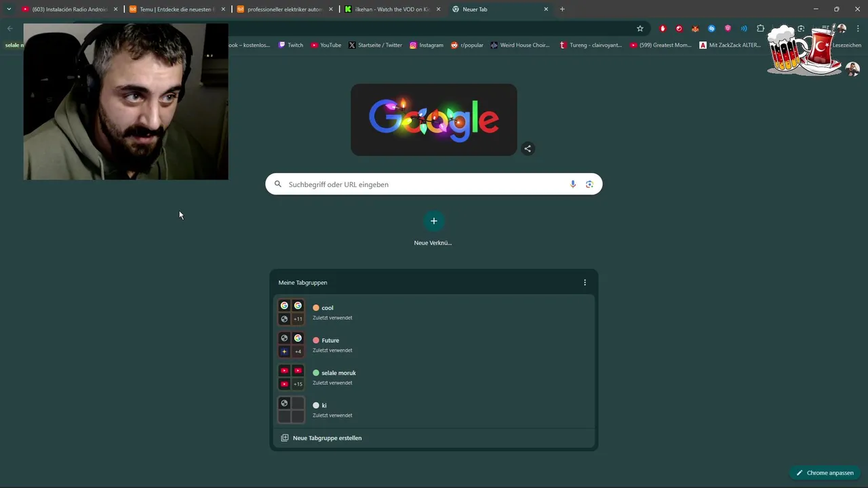Click the Meine Tabgruppen heading
This screenshot has height=488, width=868.
pyautogui.click(x=302, y=283)
